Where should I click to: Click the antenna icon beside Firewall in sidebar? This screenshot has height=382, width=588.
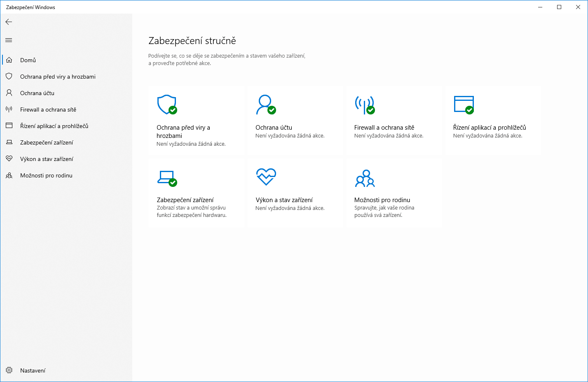pyautogui.click(x=9, y=109)
